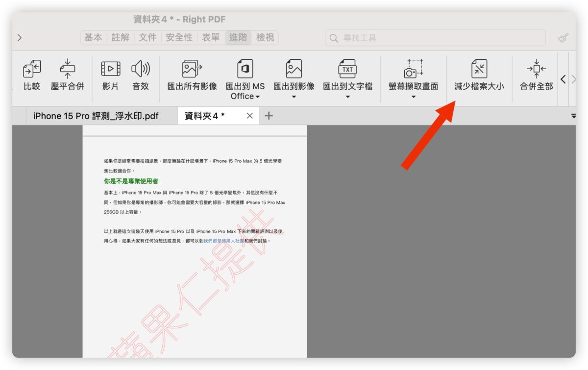This screenshot has width=588, height=370.
Task: Open iPhone 15 Pro 評測_浮水印.pdf tab
Action: click(96, 116)
